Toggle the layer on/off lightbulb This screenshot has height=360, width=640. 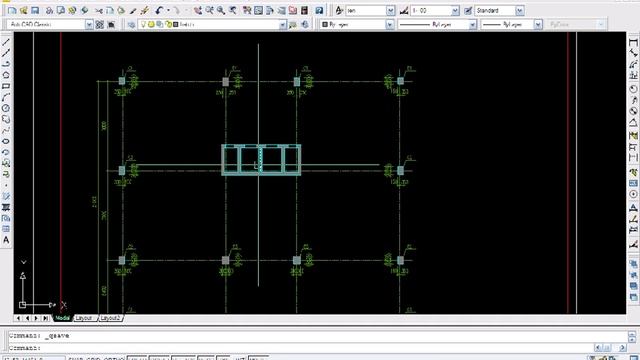tap(143, 24)
